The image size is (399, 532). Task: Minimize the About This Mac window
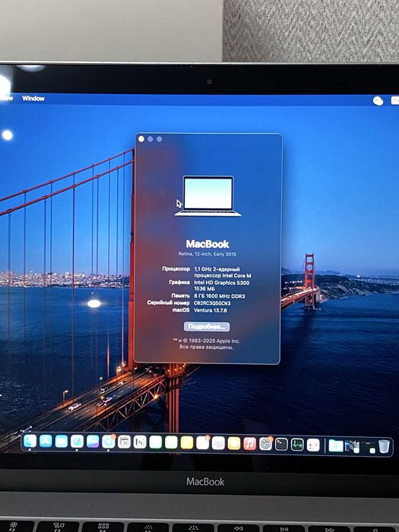click(150, 139)
